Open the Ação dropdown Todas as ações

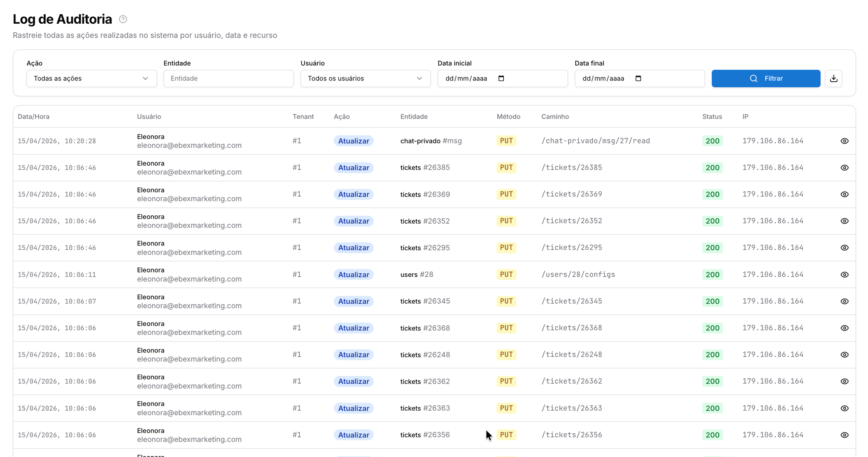[x=92, y=78]
